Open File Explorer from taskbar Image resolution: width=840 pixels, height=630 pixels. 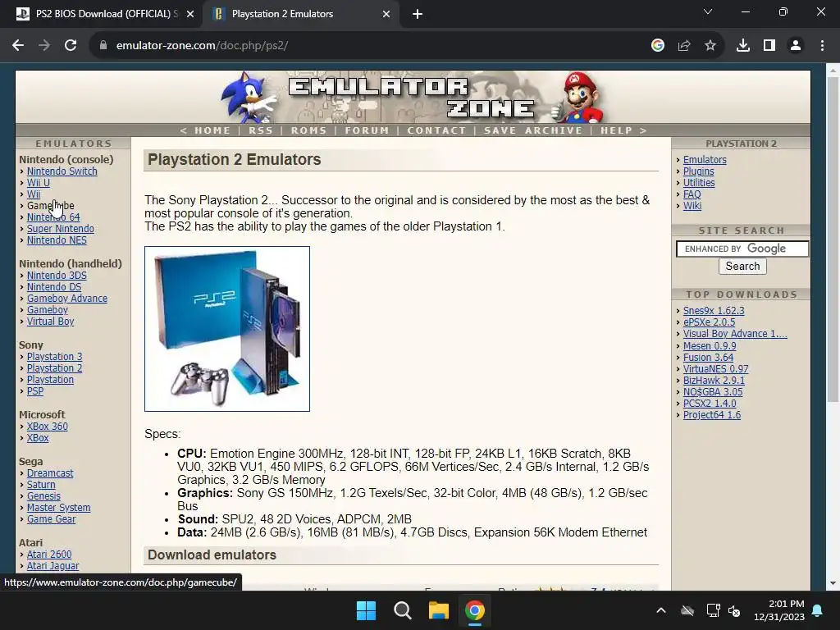pyautogui.click(x=438, y=610)
